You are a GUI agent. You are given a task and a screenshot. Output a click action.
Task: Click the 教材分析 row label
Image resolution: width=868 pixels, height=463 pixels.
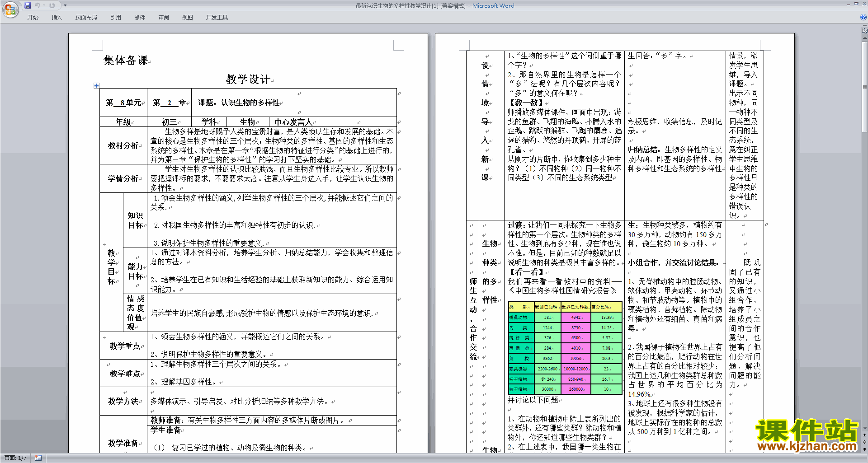[123, 145]
